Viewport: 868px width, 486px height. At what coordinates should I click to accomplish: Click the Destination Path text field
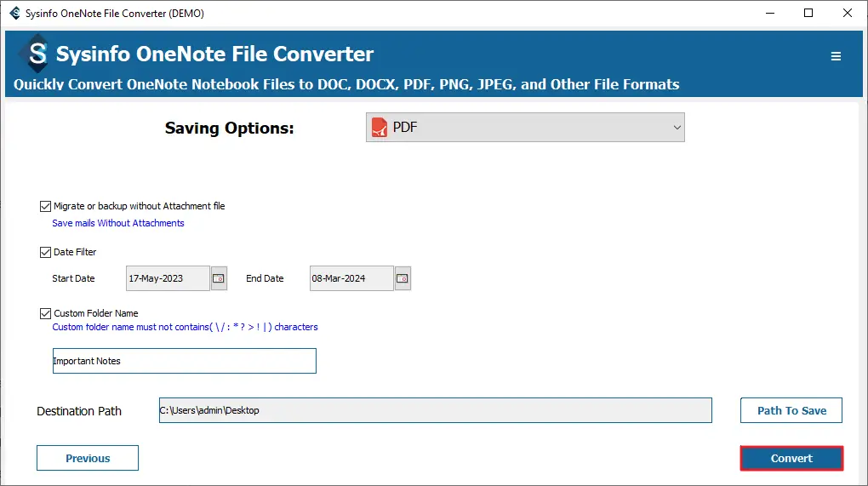(436, 410)
